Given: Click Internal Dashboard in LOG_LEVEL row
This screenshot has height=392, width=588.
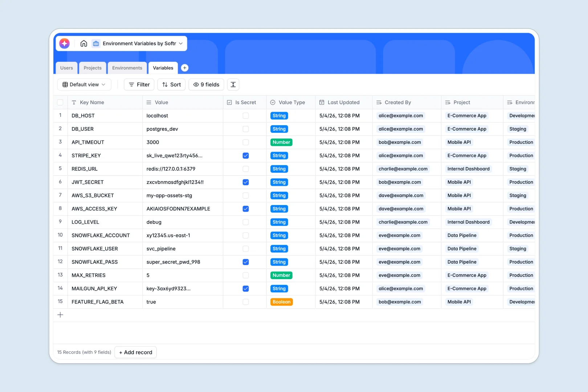Looking at the screenshot, I should [468, 222].
